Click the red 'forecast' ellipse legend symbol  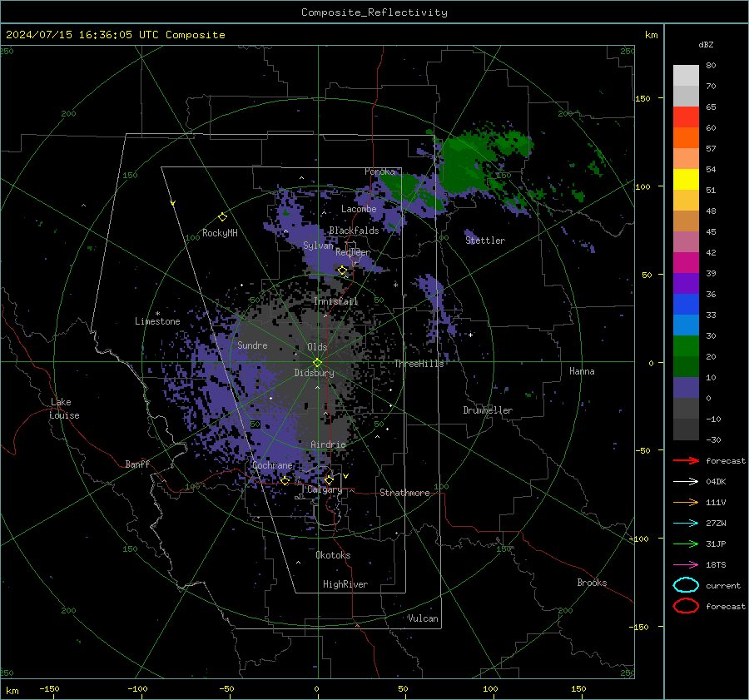(686, 606)
